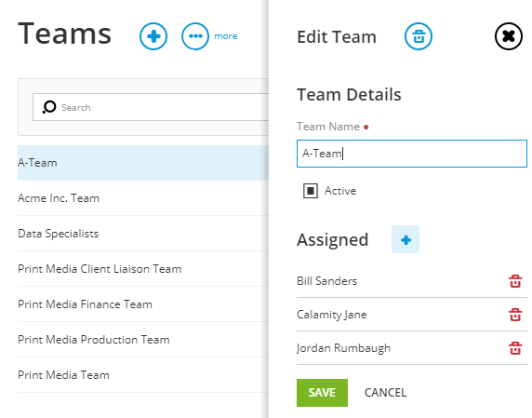Remove Bill Sanders from the team
This screenshot has height=418, width=532.
515,281
